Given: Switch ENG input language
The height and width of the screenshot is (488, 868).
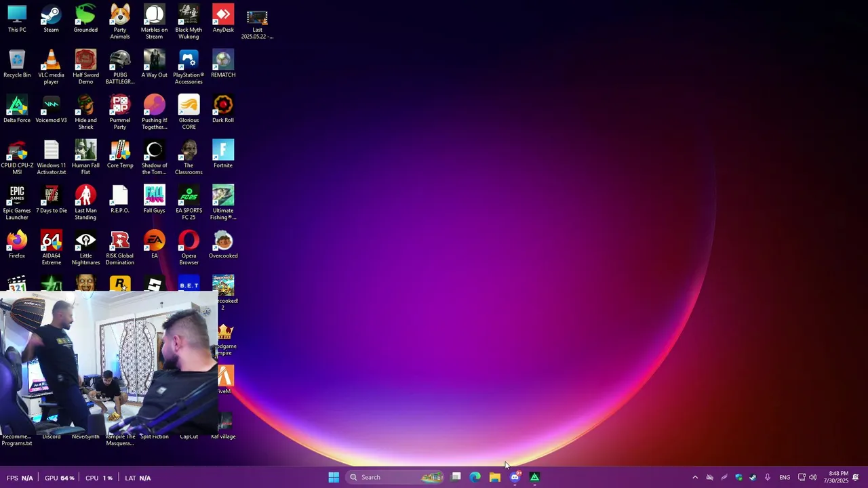Looking at the screenshot, I should (x=785, y=478).
